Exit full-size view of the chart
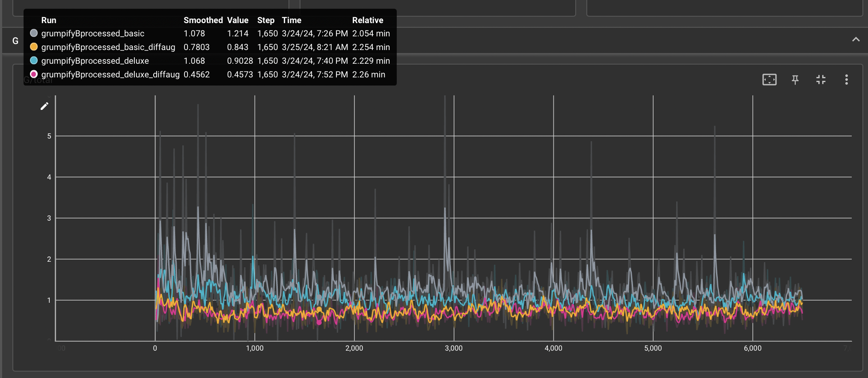Image resolution: width=868 pixels, height=378 pixels. (x=820, y=80)
